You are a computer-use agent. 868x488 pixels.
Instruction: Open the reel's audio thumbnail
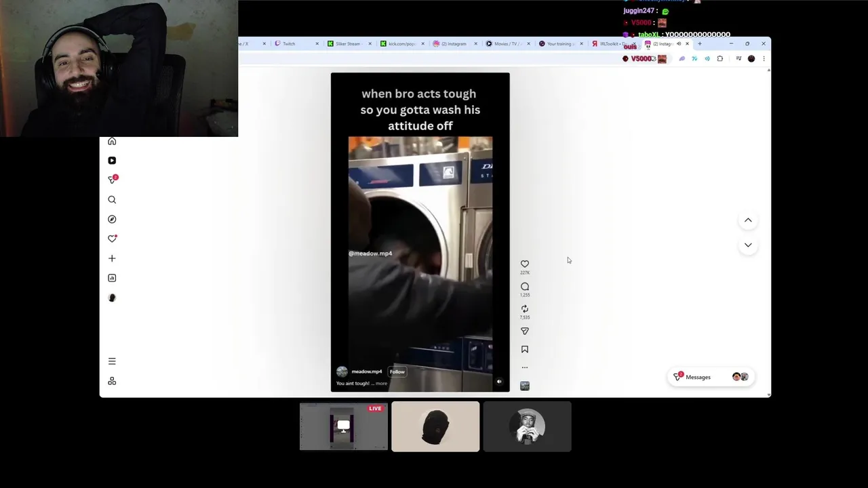(525, 386)
